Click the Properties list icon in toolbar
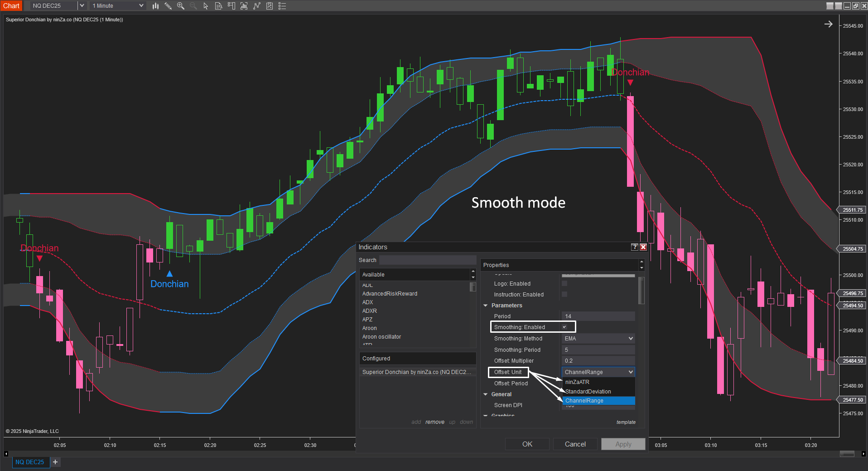 [x=282, y=6]
